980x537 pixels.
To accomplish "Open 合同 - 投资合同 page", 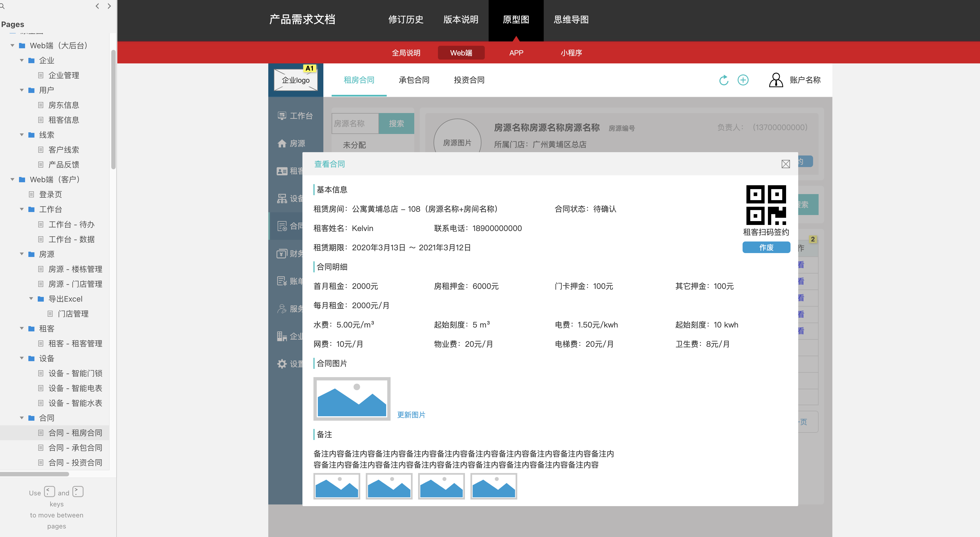I will (x=75, y=462).
